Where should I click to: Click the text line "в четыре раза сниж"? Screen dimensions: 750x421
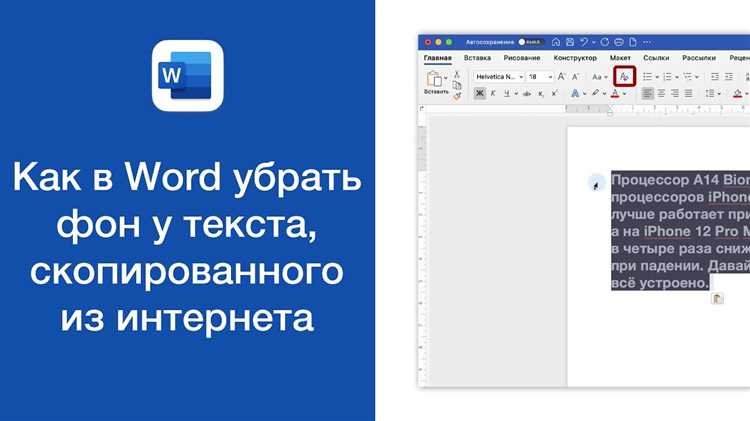click(680, 249)
